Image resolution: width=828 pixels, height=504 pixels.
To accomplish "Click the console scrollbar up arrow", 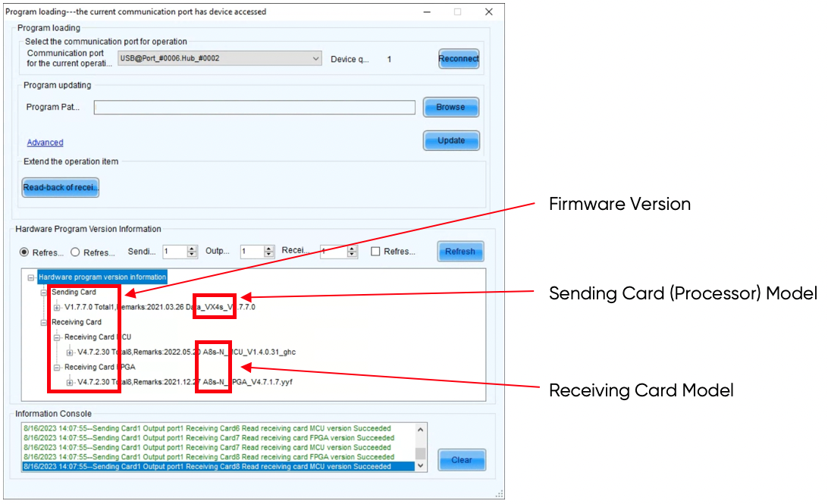I will pos(420,429).
